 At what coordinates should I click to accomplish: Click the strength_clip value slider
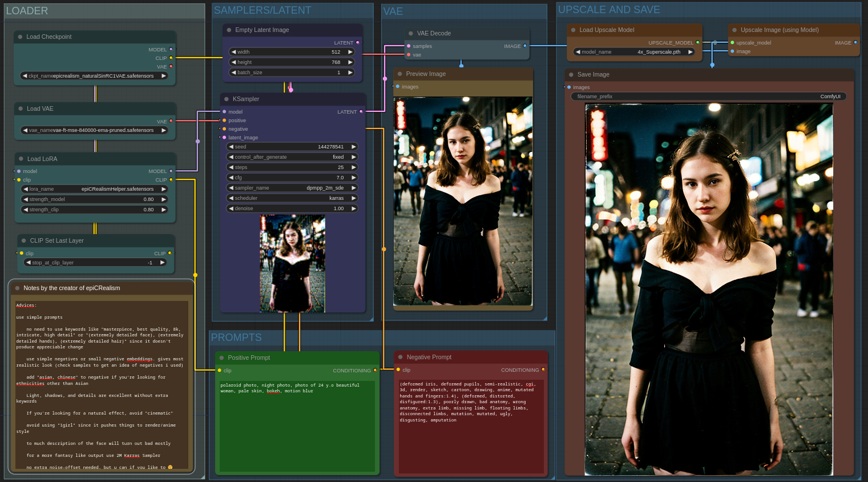point(94,209)
